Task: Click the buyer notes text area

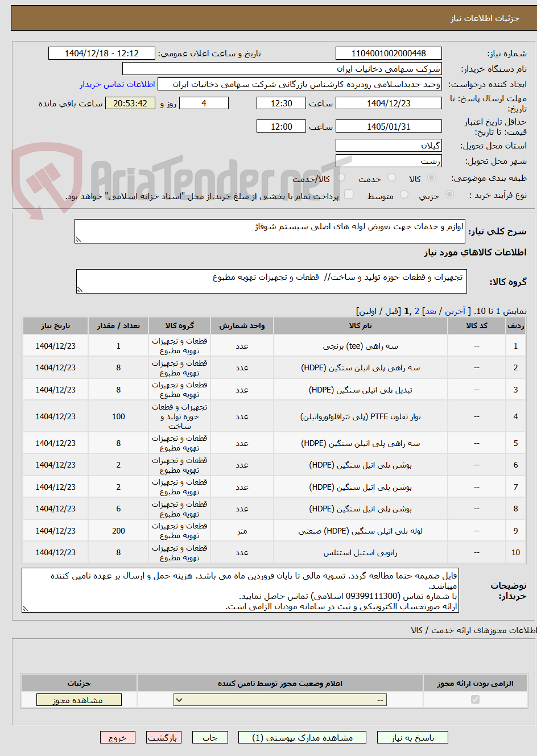Action: (240, 590)
